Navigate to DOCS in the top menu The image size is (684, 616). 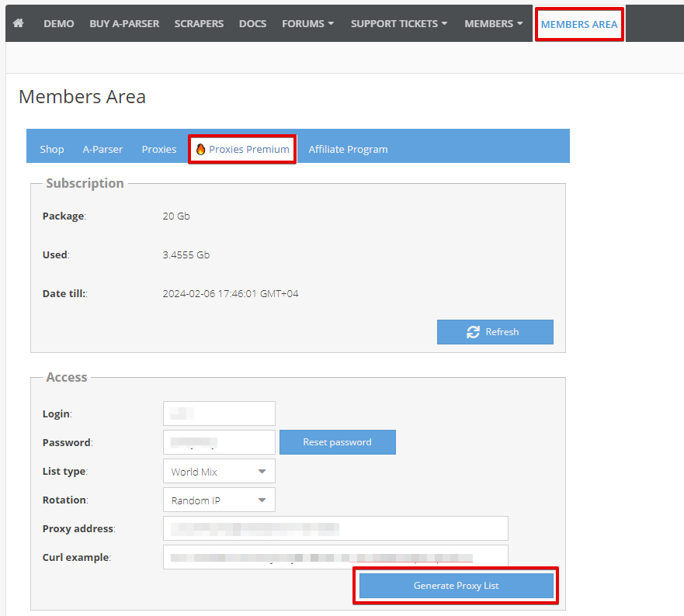252,23
